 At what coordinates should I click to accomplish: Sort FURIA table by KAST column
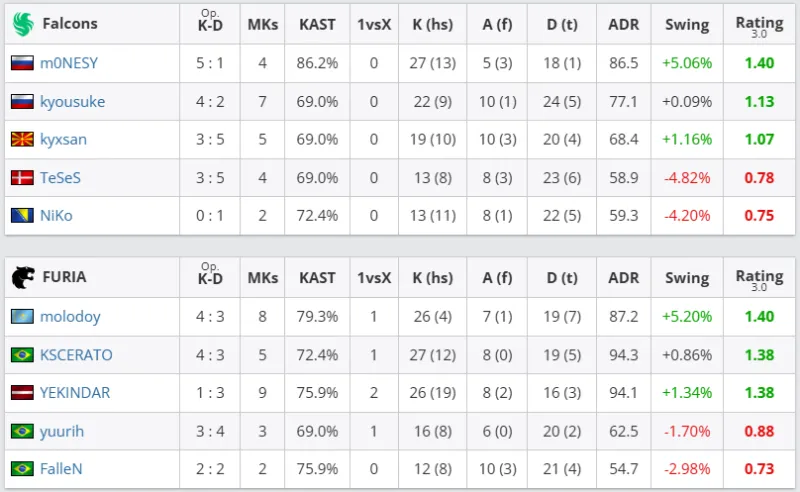317,277
